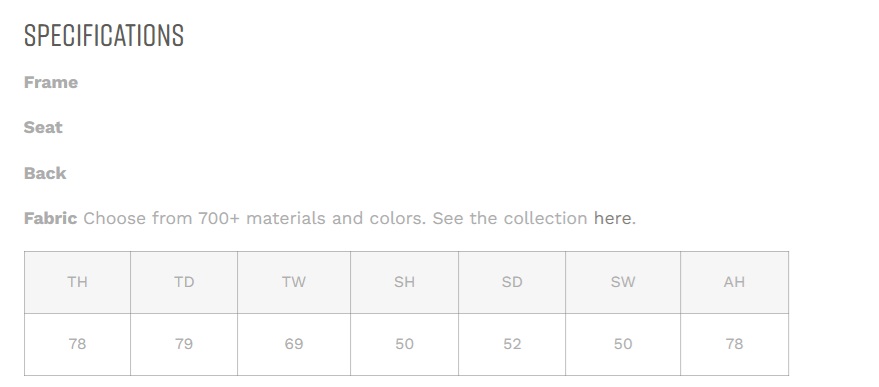Click the TD column header
Screen dimensions: 879x387
(184, 282)
